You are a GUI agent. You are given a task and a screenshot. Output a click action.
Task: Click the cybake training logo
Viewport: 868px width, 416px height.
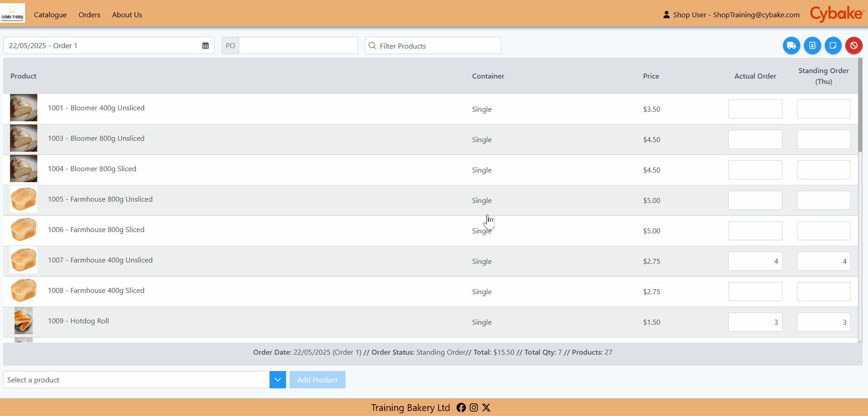[12, 13]
